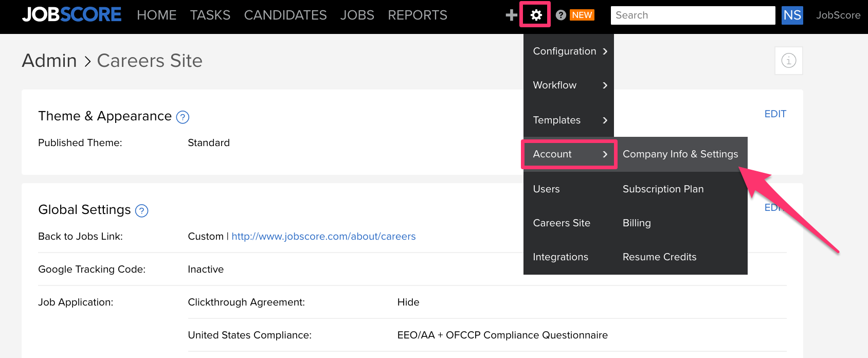Viewport: 868px width, 358px height.
Task: Go to the HOME tab
Action: [157, 15]
